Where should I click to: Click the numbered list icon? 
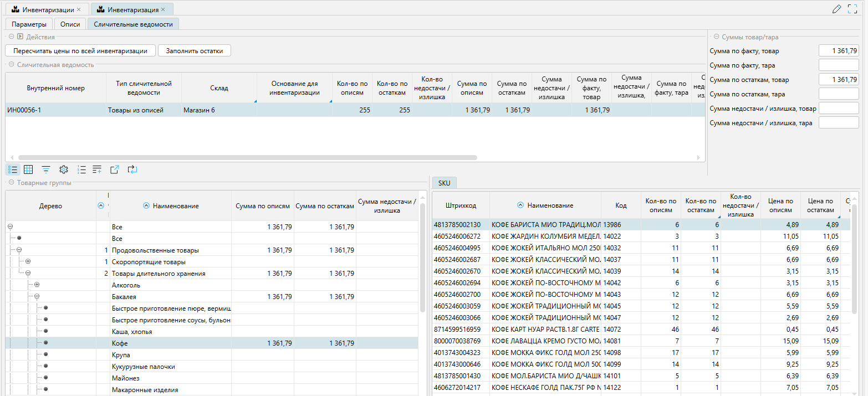[x=81, y=169]
